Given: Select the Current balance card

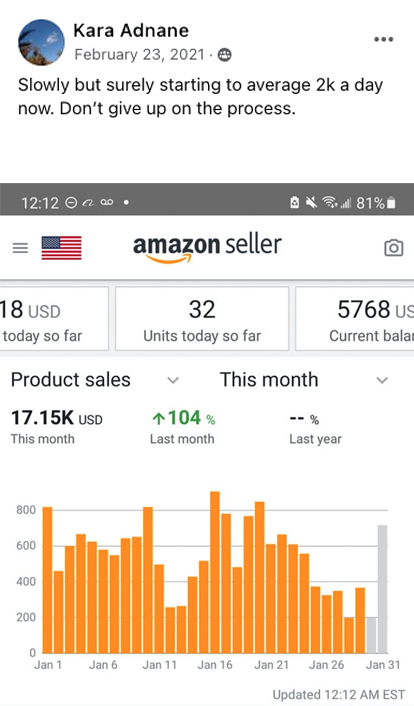Looking at the screenshot, I should tap(355, 319).
